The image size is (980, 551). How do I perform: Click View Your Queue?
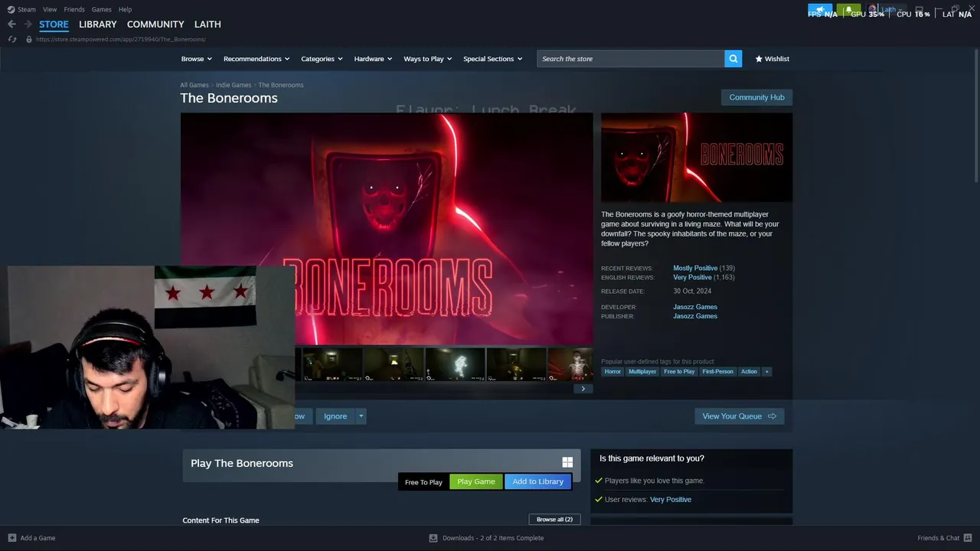tap(739, 416)
